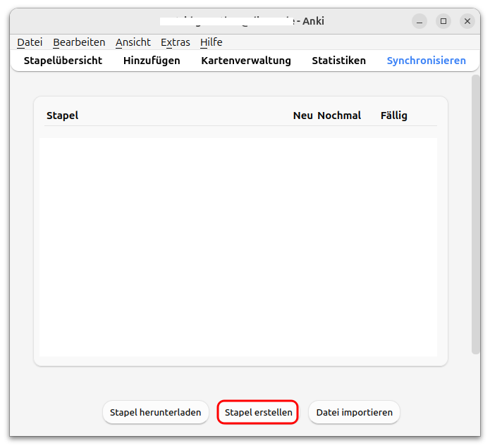The height and width of the screenshot is (448, 490).
Task: Click the Datei importieren button
Action: (x=354, y=412)
